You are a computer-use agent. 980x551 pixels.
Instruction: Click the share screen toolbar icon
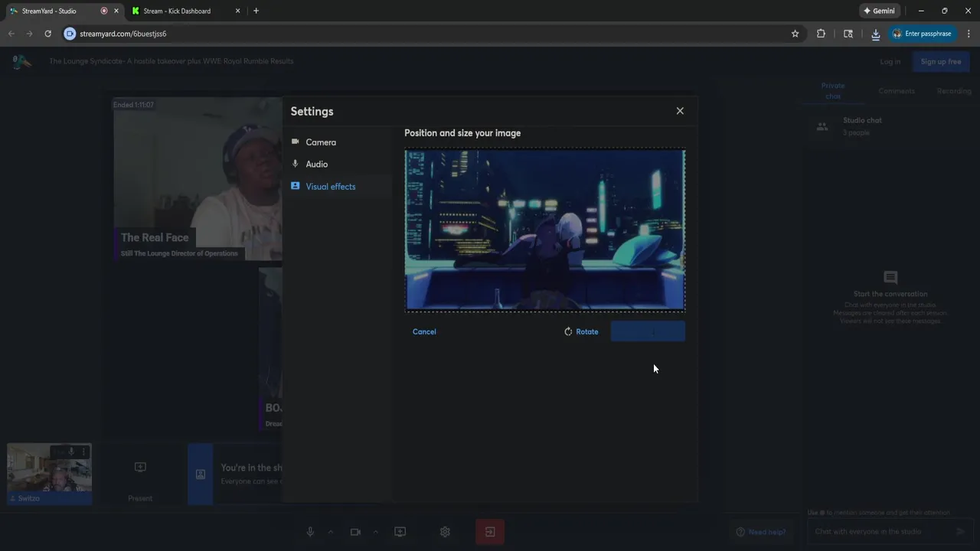[400, 532]
